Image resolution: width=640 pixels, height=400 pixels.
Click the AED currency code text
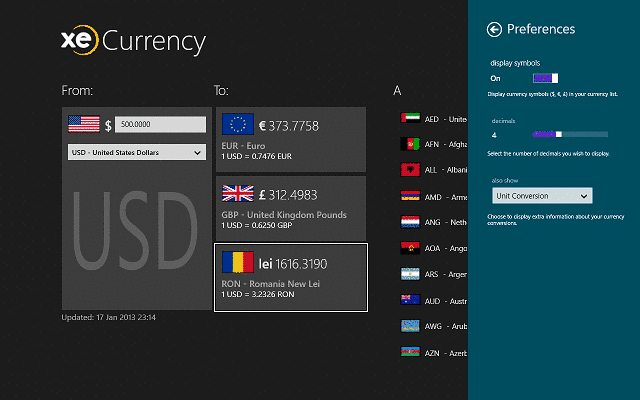tap(431, 119)
